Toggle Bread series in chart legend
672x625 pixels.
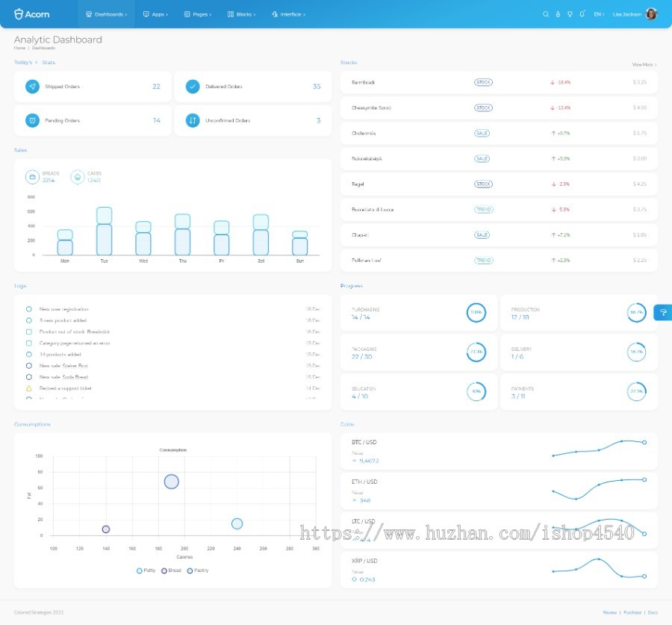coord(171,570)
